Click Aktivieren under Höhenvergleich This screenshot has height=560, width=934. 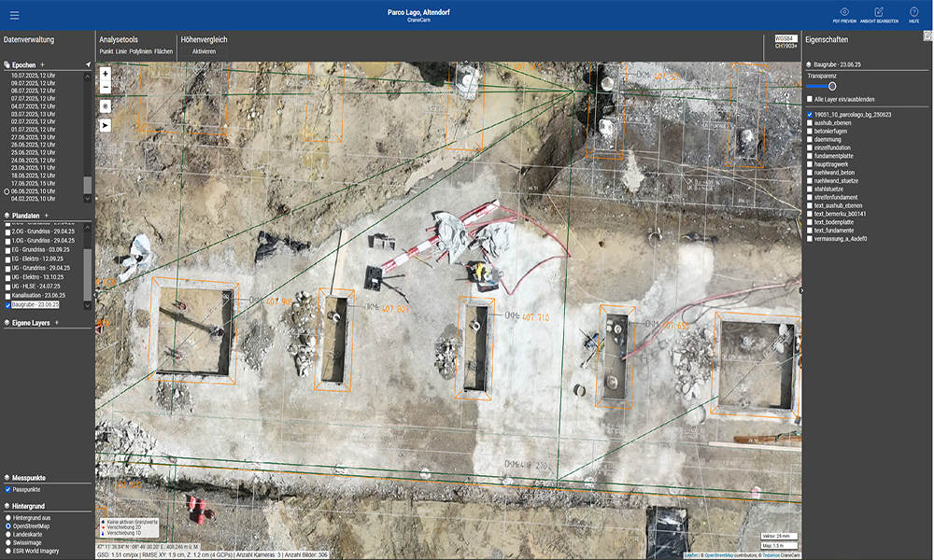coord(204,51)
